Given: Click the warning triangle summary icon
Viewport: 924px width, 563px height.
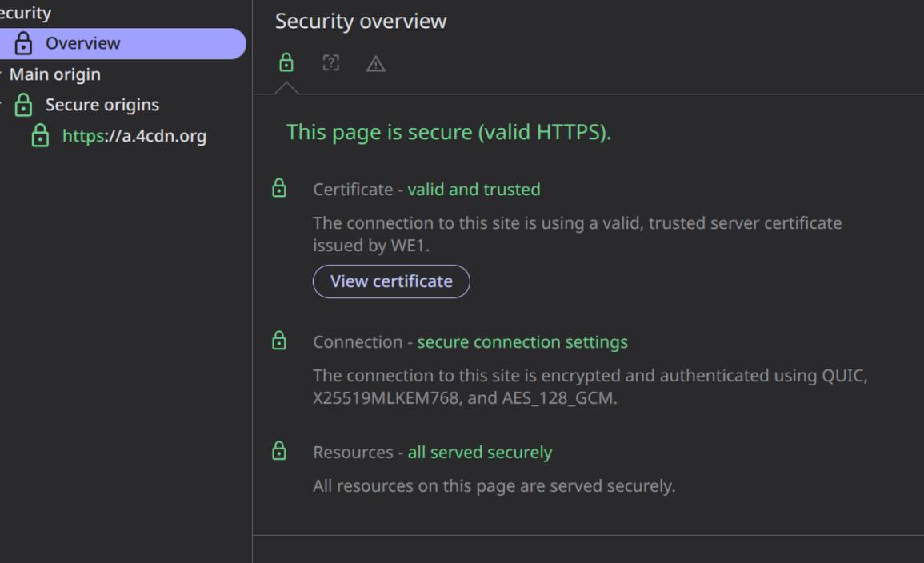Looking at the screenshot, I should coord(376,64).
